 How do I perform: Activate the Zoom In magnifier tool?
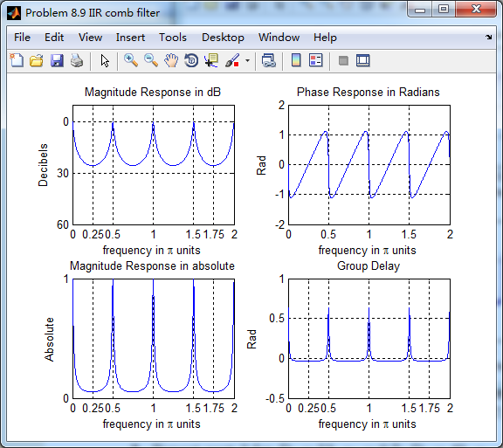point(131,60)
